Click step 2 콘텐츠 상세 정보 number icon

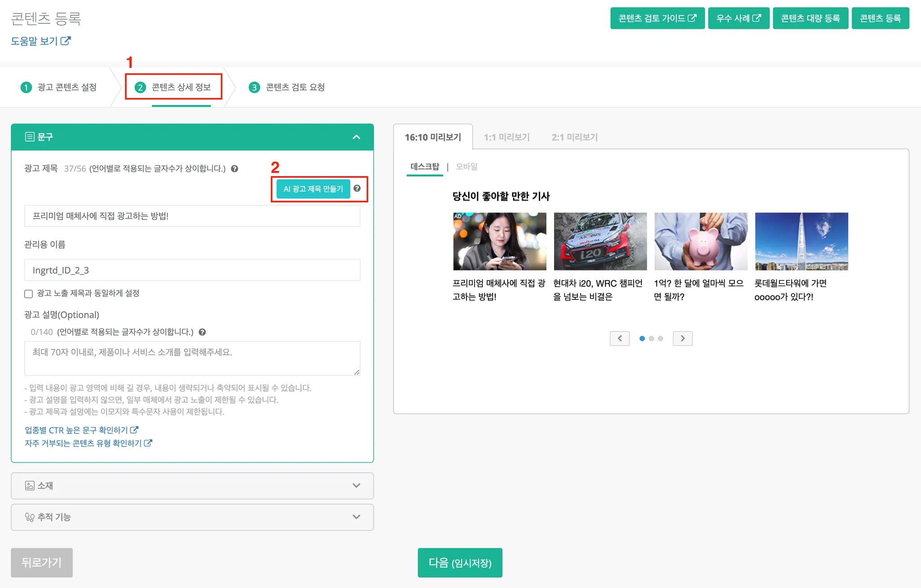click(x=140, y=87)
